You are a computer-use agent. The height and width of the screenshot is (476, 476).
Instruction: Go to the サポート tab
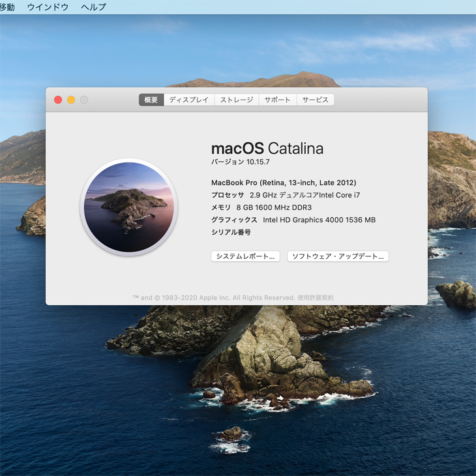(x=278, y=100)
